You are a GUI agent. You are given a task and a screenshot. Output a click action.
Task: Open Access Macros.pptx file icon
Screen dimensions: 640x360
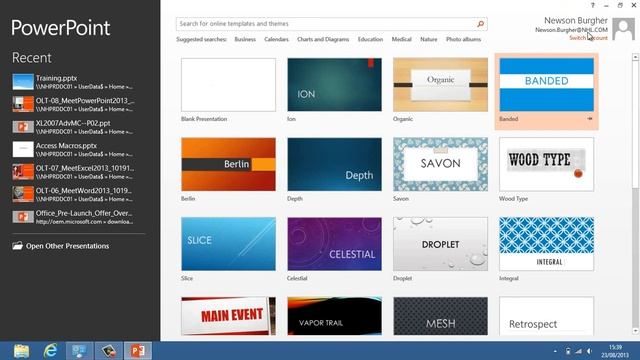(23, 149)
